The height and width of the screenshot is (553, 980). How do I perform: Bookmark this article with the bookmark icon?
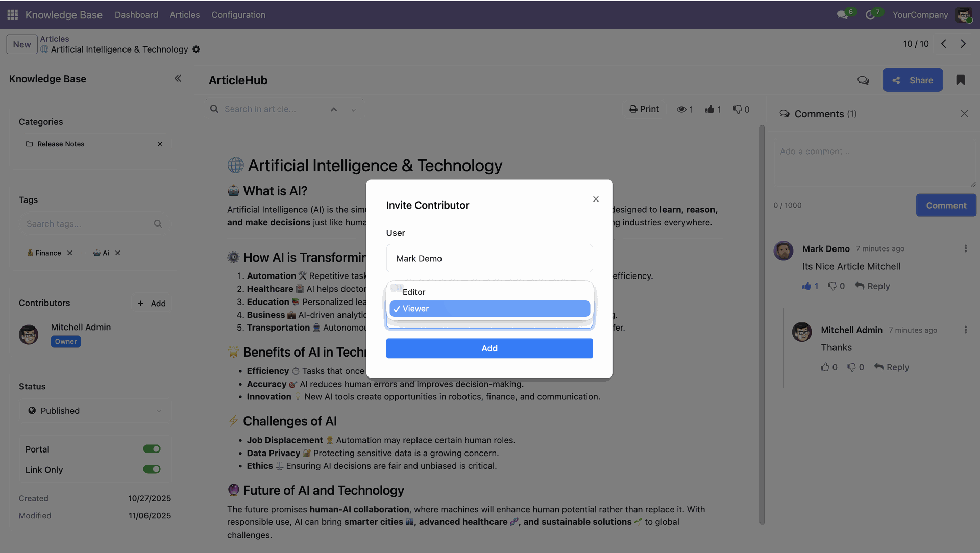tap(961, 80)
